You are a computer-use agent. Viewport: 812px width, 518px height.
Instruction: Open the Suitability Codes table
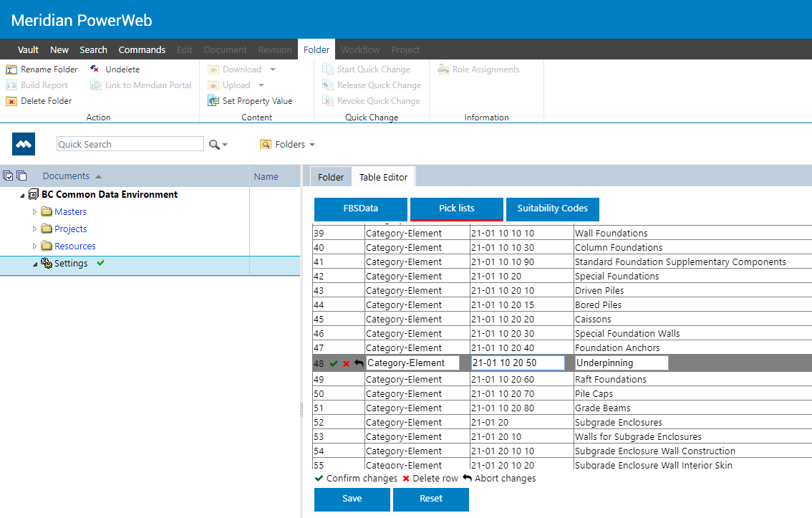(553, 208)
